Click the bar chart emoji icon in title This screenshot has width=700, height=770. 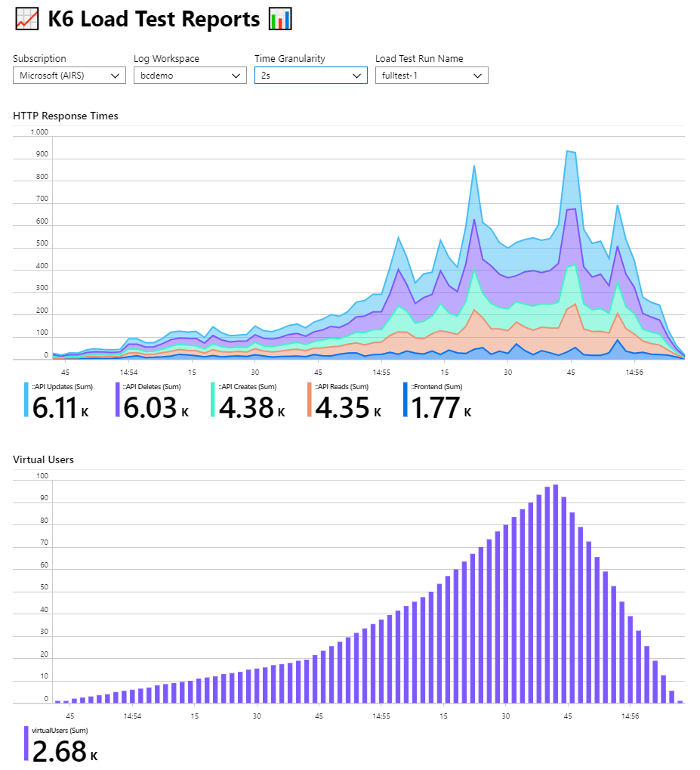coord(279,20)
